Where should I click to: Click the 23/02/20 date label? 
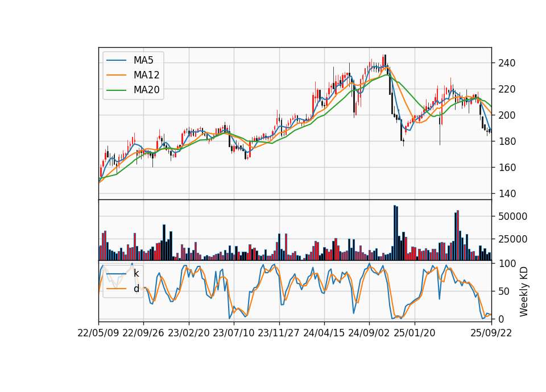click(x=189, y=333)
